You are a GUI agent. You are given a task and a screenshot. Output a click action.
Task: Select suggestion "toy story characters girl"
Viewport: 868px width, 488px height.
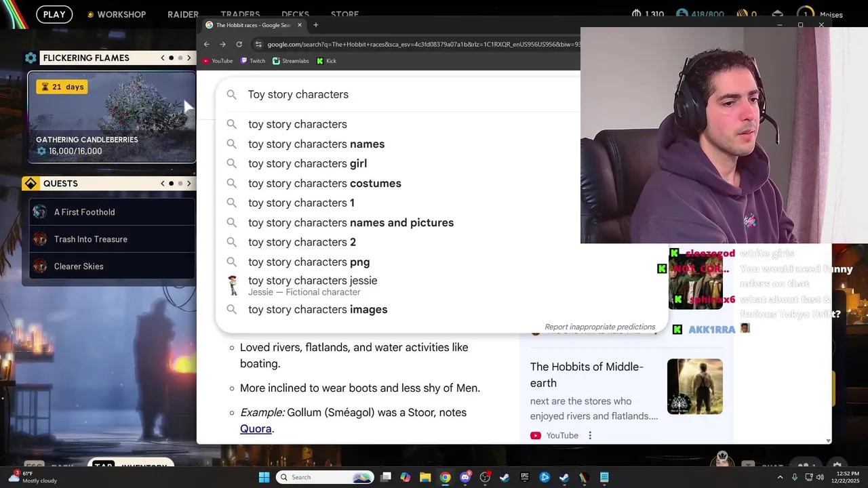[x=441, y=163]
